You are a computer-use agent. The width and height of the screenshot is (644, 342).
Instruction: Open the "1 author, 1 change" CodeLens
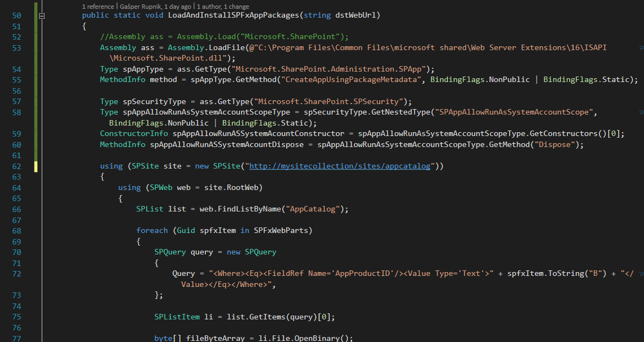click(222, 6)
